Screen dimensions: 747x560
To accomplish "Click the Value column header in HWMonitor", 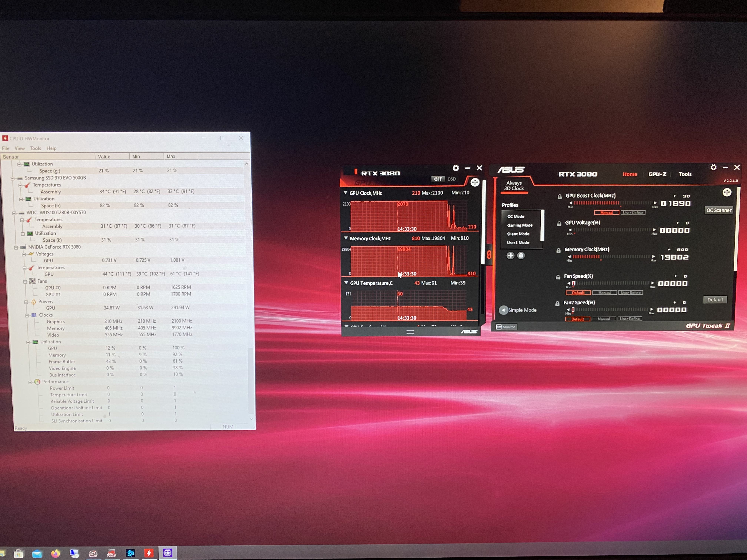I will click(x=112, y=156).
